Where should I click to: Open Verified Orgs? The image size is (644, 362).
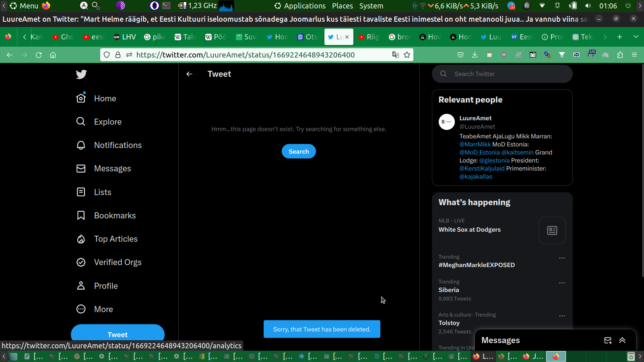pos(109,262)
